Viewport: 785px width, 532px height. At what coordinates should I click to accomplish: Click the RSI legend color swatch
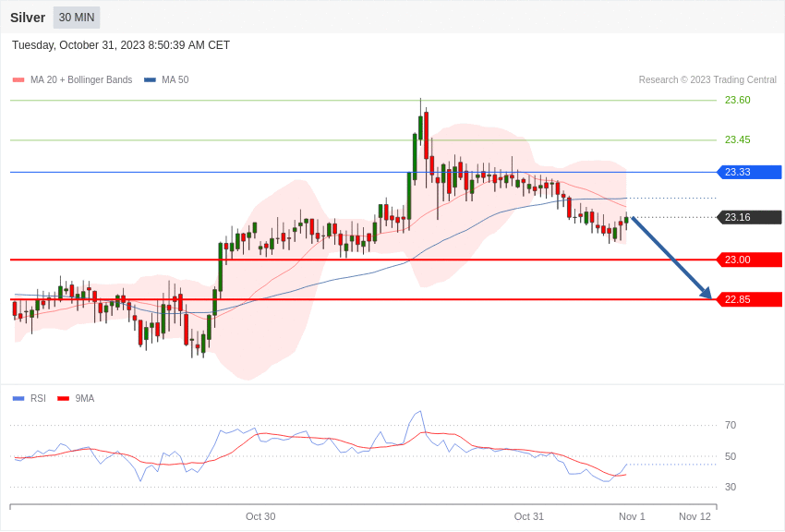tap(18, 398)
